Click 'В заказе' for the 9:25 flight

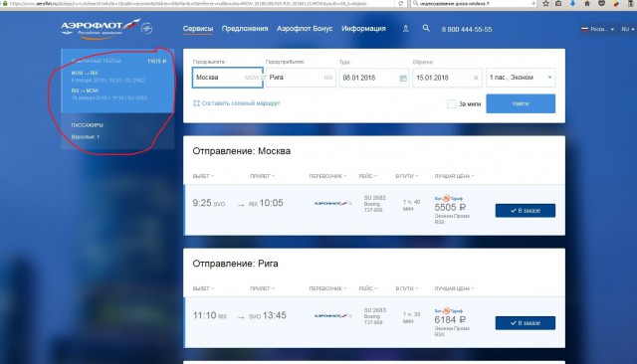pos(525,211)
